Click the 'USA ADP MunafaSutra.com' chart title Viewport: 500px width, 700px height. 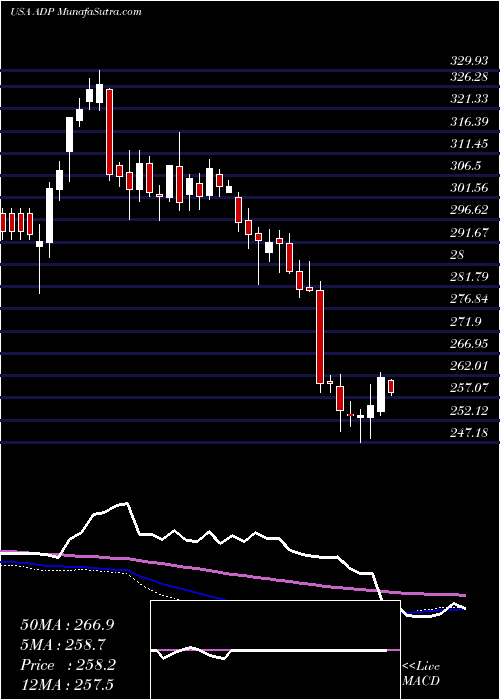(x=75, y=11)
